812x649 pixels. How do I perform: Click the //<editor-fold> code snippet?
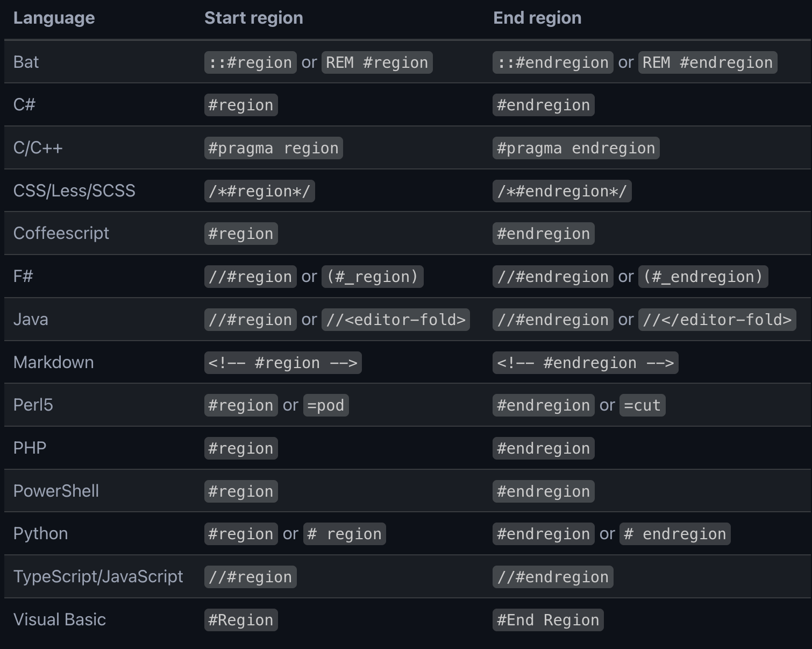[x=395, y=320]
